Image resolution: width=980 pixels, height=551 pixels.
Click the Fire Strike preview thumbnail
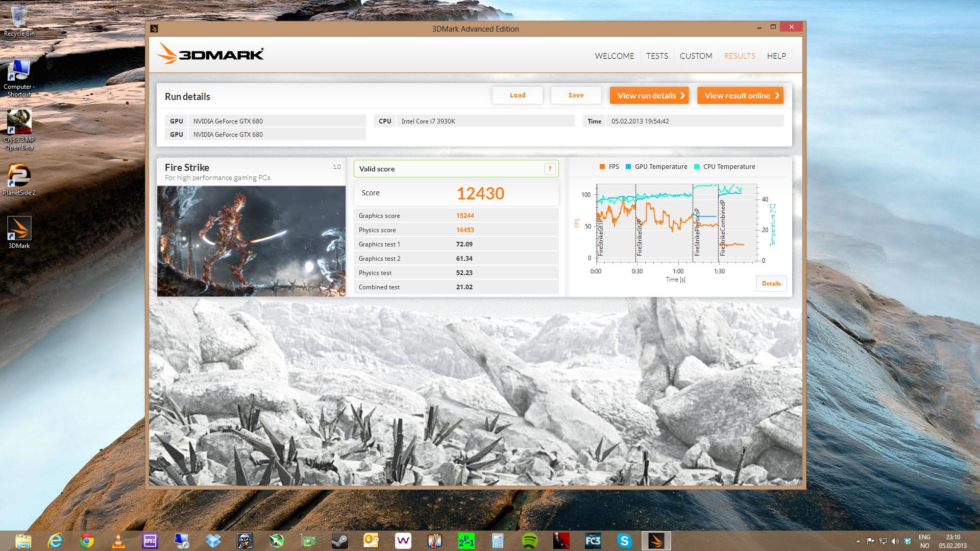point(251,241)
